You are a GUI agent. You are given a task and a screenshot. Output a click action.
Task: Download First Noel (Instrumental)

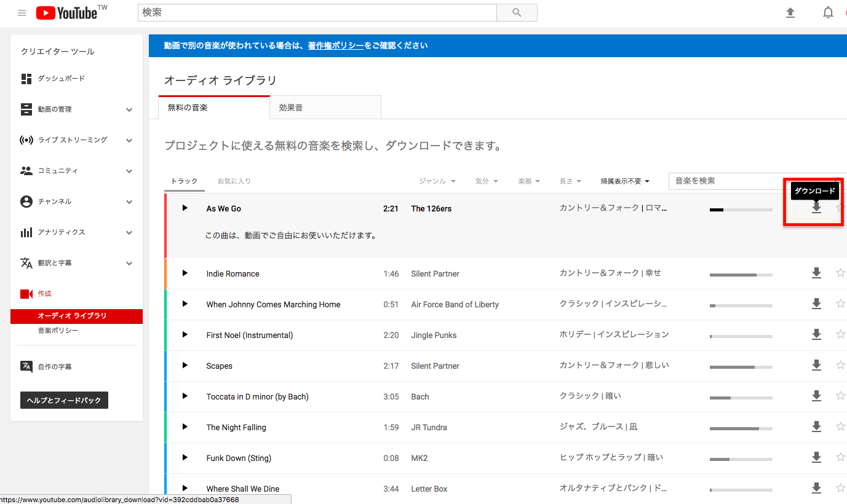(816, 334)
